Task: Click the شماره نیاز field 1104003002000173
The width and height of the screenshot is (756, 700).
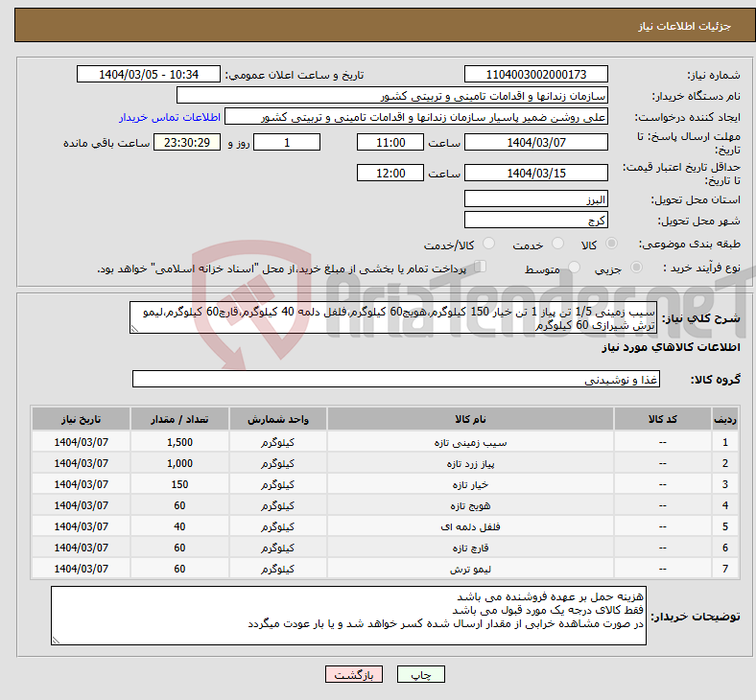Action: pyautogui.click(x=535, y=75)
